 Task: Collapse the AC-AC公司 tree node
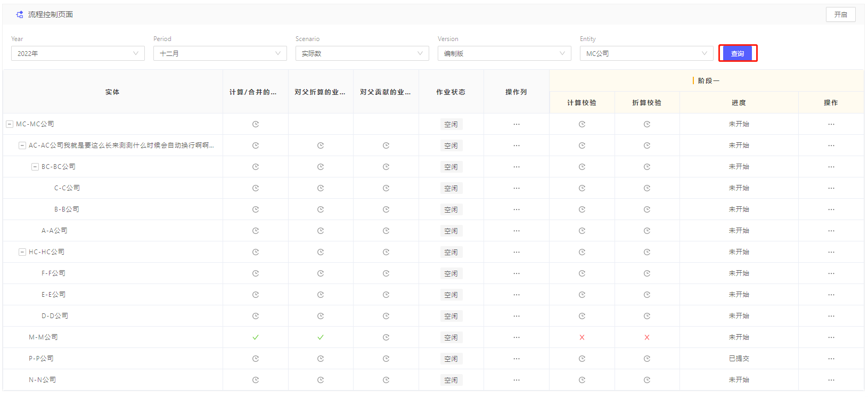(22, 145)
